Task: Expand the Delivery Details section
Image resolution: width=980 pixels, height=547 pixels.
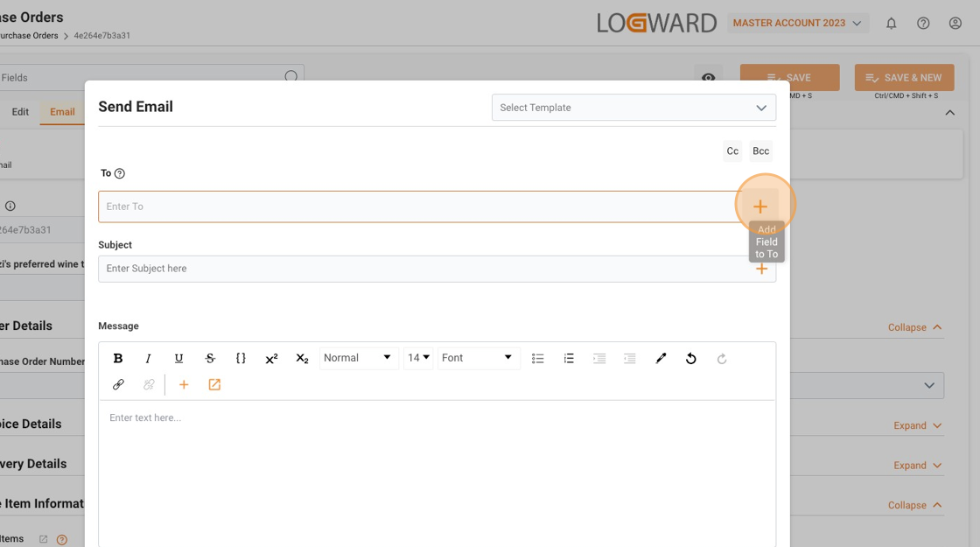Action: (x=918, y=465)
